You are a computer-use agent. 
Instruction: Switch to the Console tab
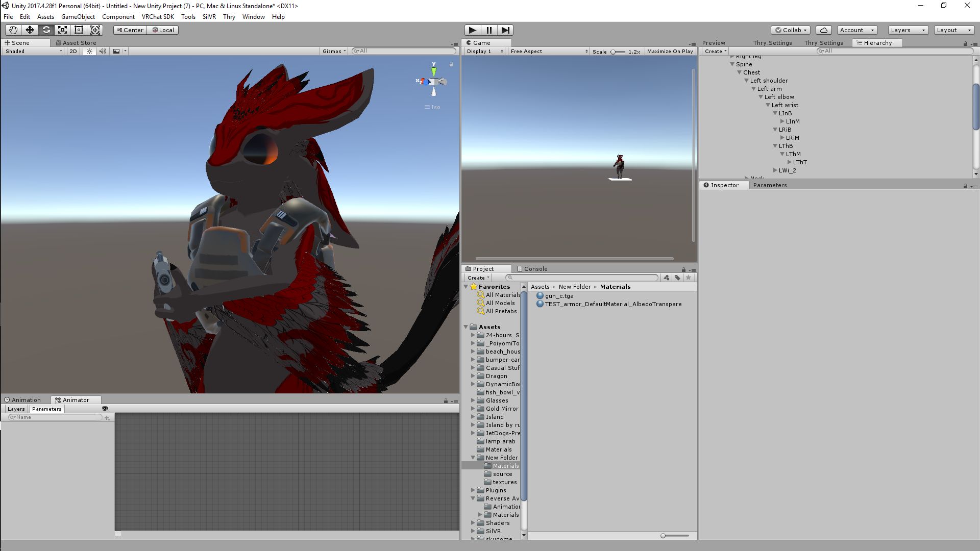pos(532,269)
